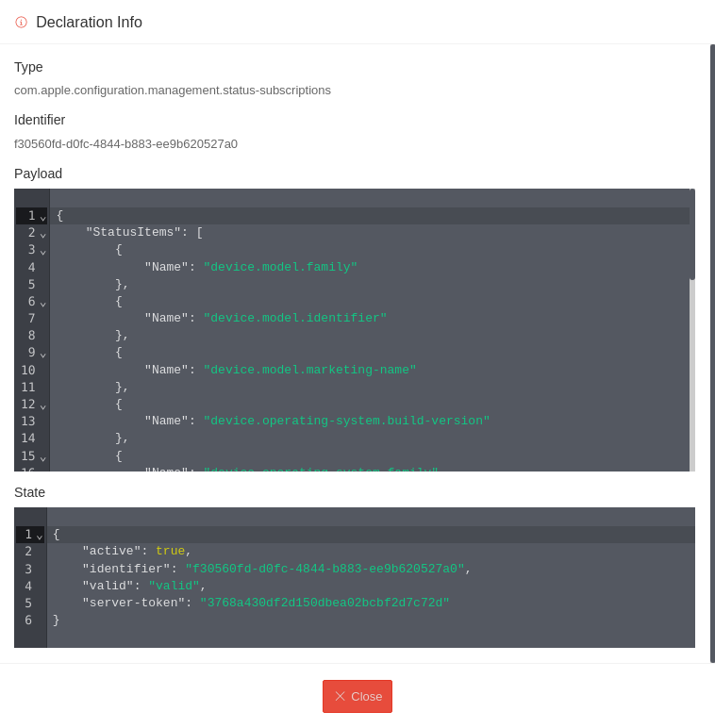
Task: Click the "device.model.identifier" value in payload
Action: point(295,319)
